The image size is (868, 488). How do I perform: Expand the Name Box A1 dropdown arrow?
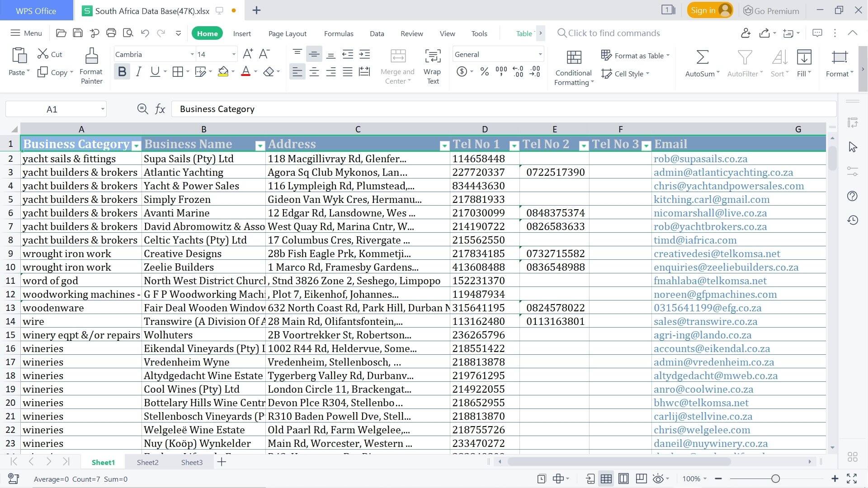[103, 109]
